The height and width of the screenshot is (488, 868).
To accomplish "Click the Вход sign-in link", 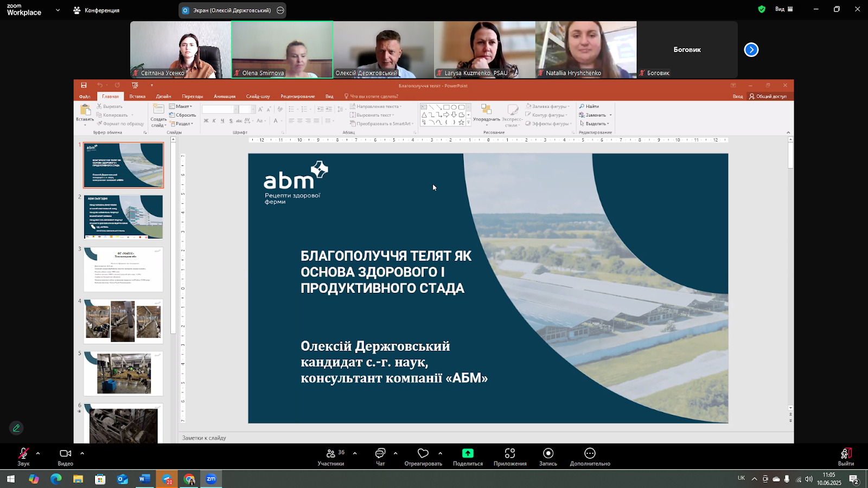I will (x=738, y=97).
